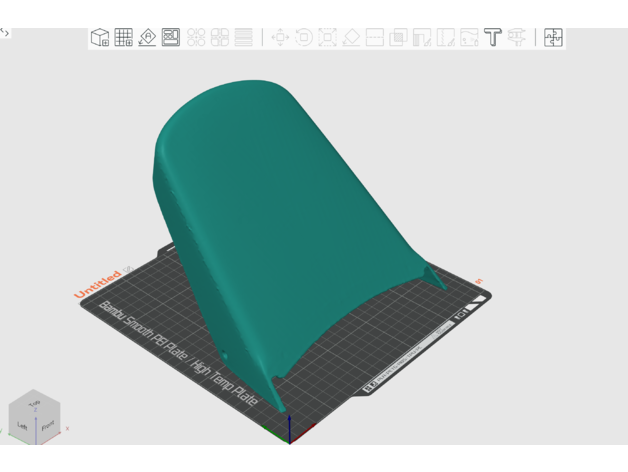Select the Scale tool in toolbar
The width and height of the screenshot is (628, 472).
(327, 38)
